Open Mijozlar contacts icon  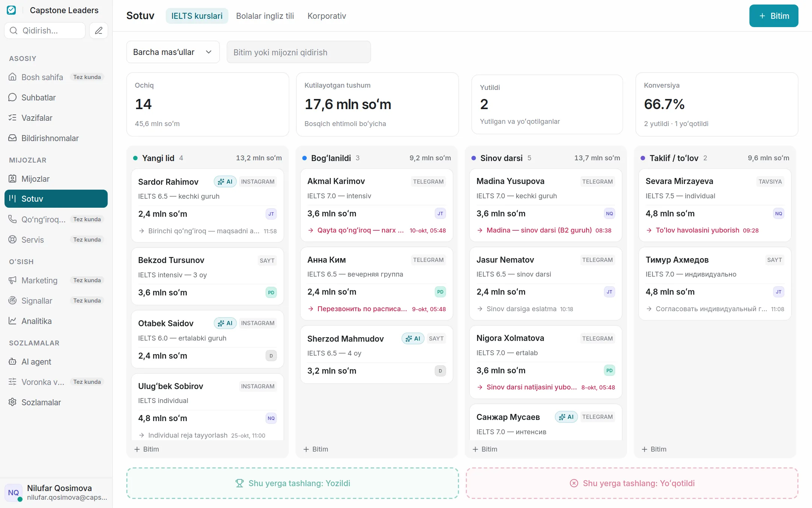[12, 179]
